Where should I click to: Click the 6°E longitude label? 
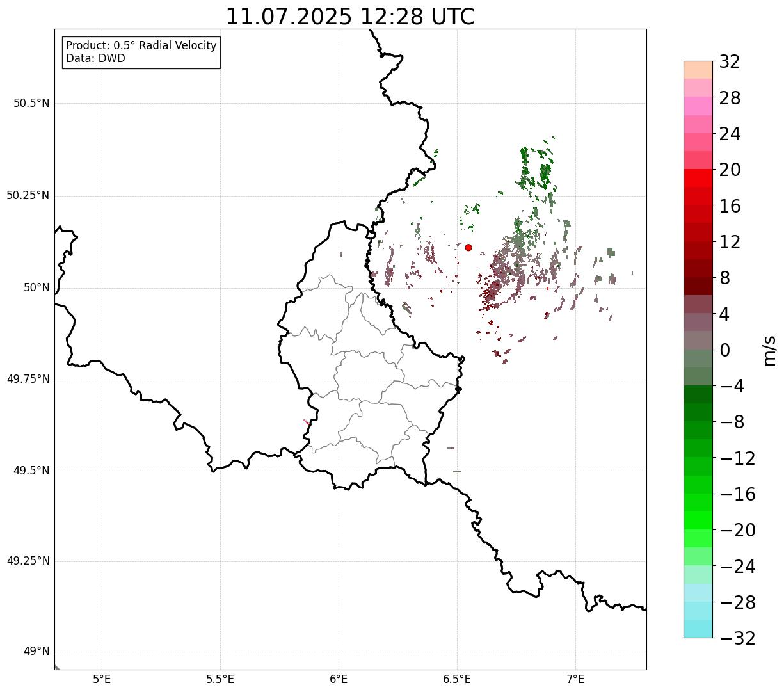pyautogui.click(x=339, y=679)
